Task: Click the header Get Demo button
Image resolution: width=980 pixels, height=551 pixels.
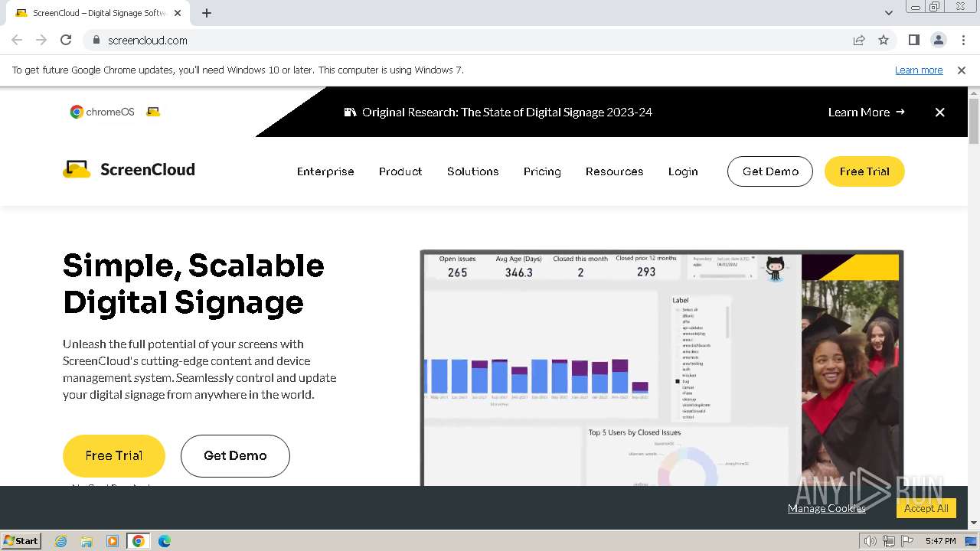Action: [x=770, y=171]
